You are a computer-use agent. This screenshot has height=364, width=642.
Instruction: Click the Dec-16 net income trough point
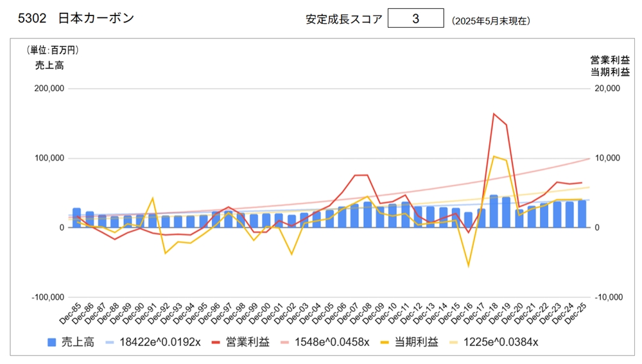[x=469, y=266]
